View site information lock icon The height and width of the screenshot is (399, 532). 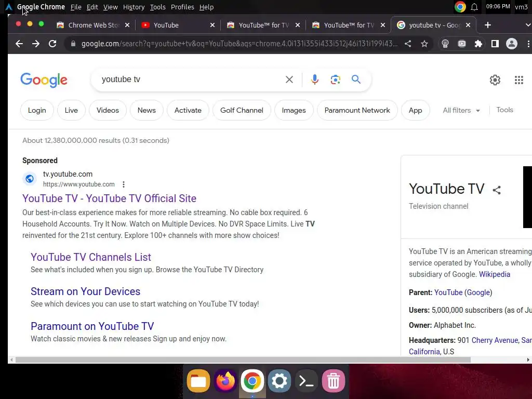(x=73, y=44)
